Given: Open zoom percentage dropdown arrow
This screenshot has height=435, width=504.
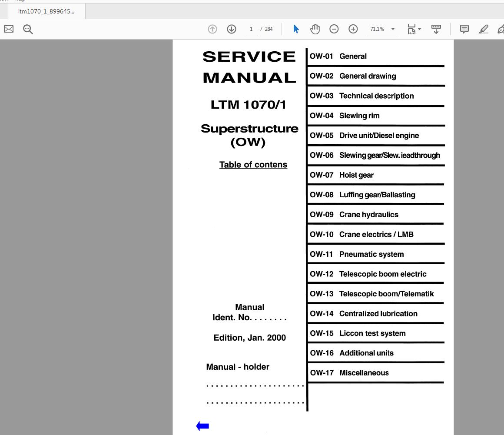Looking at the screenshot, I should [x=393, y=29].
